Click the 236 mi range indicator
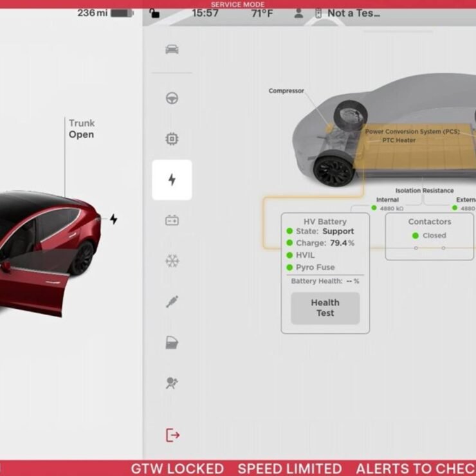Image resolution: width=476 pixels, height=476 pixels. click(x=93, y=13)
